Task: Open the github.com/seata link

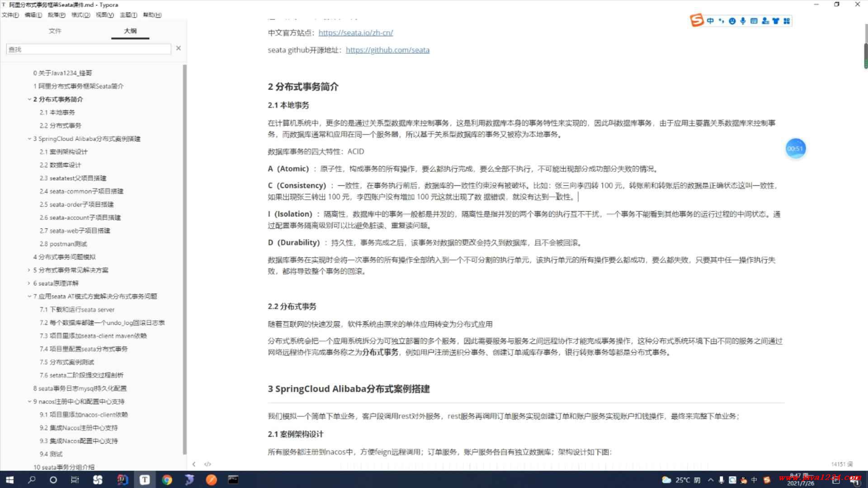Action: tap(387, 50)
